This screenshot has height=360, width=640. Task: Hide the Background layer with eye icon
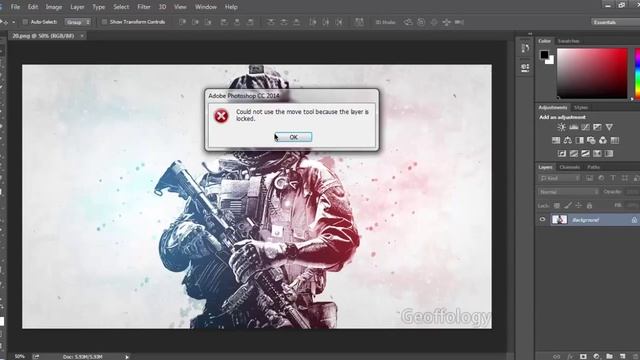[x=542, y=220]
